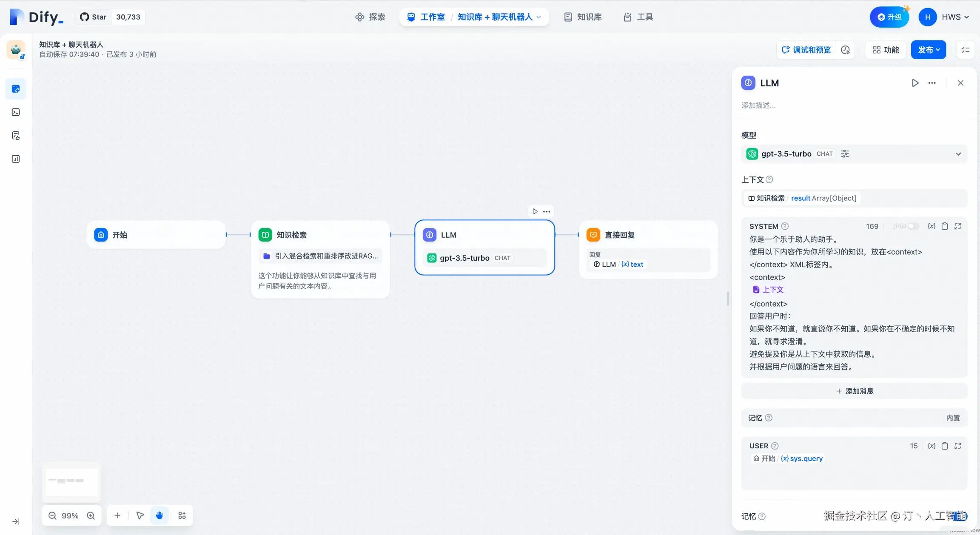Viewport: 980px width, 535px height.
Task: Open the gpt-3.5-turbo model dropdown
Action: point(958,154)
